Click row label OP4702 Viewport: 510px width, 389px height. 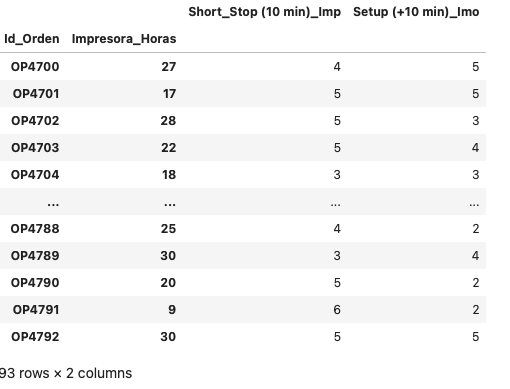click(x=35, y=121)
